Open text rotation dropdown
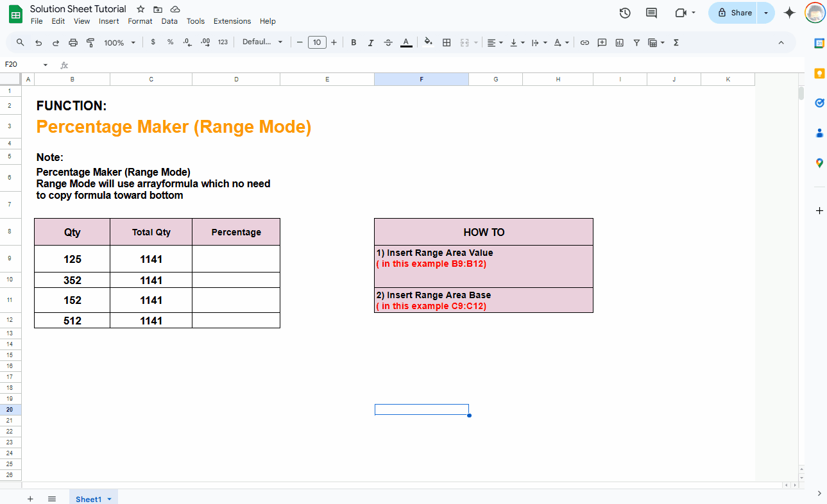Screen dimensions: 827x504 561,42
